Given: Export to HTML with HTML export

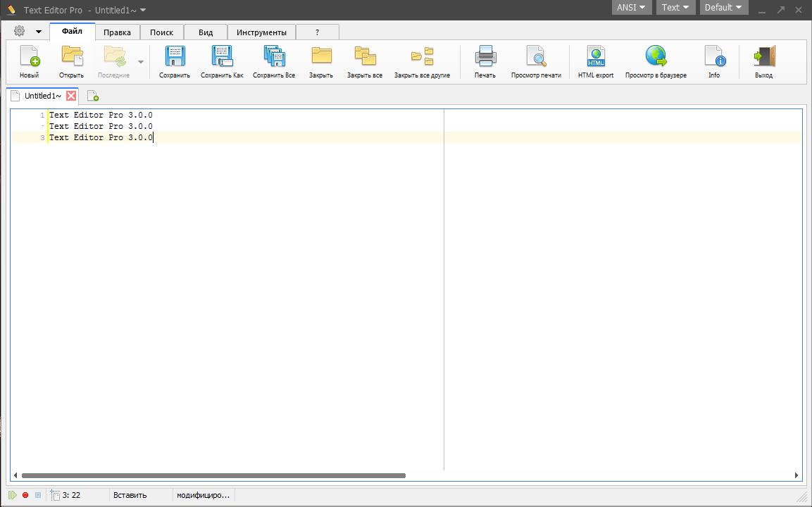Looking at the screenshot, I should pyautogui.click(x=596, y=62).
